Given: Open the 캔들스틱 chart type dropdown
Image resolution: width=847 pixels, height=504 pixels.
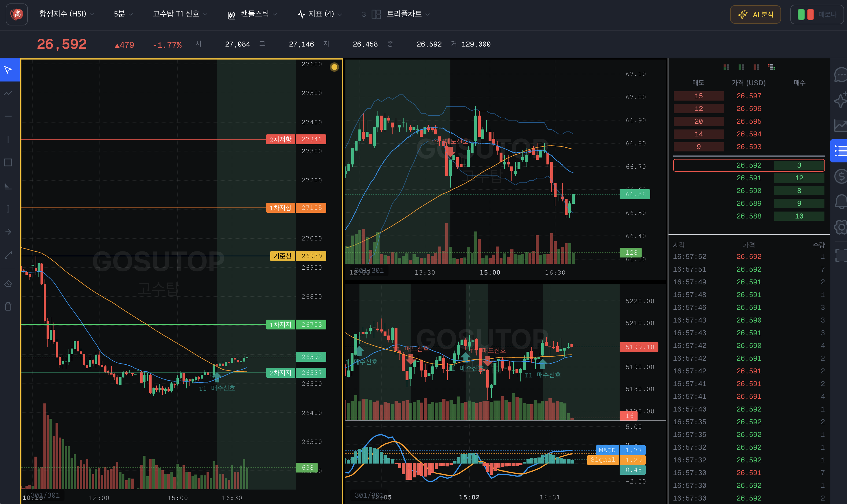Looking at the screenshot, I should [x=252, y=14].
